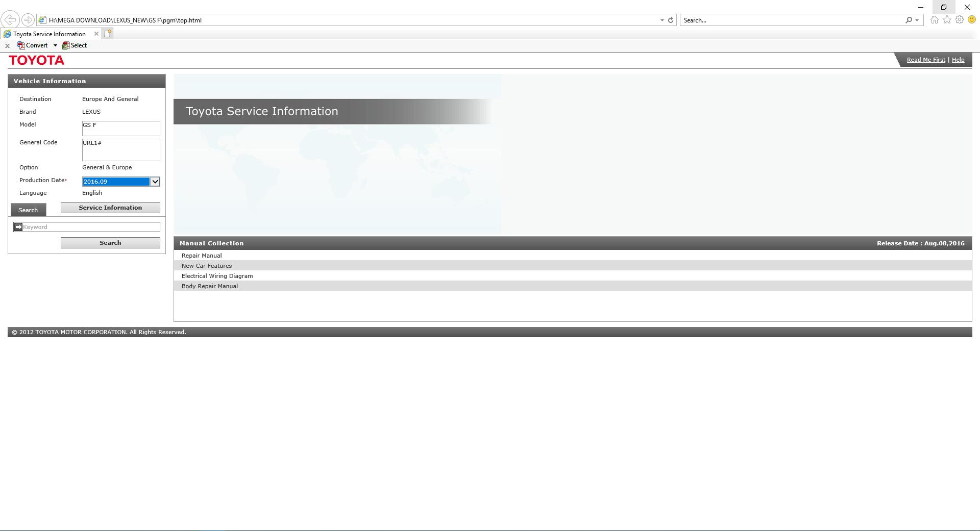Click the Convert toolbar button
The width and height of the screenshot is (980, 531).
[x=32, y=45]
